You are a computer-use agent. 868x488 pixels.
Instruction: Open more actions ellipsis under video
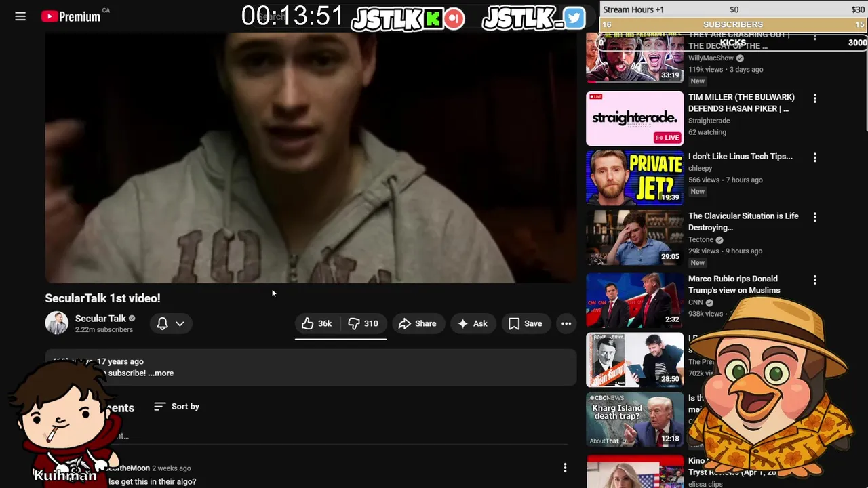pos(566,324)
